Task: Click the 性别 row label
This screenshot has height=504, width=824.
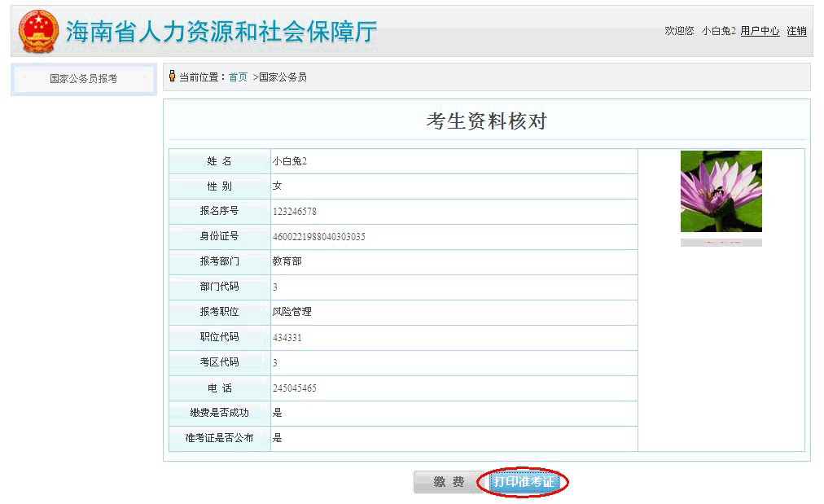Action: point(219,186)
